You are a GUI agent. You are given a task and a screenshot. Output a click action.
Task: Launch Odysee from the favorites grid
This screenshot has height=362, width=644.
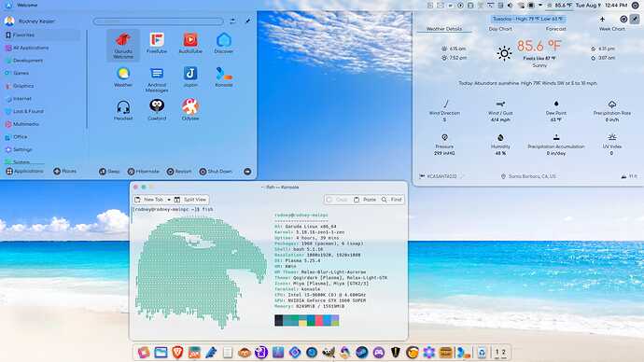point(190,110)
